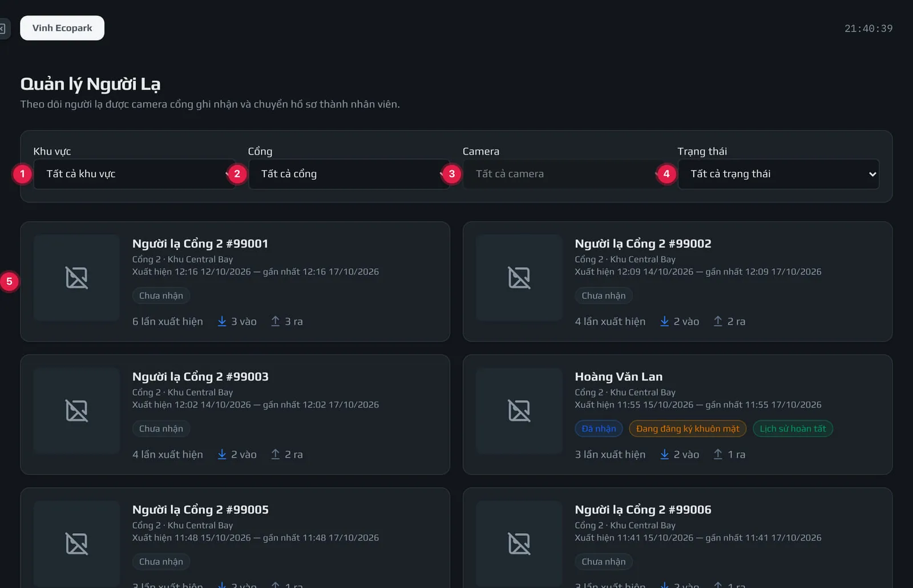Click the missing photo icon of Hoàng Văn Lan
Screen dimensions: 913x588
[519, 411]
